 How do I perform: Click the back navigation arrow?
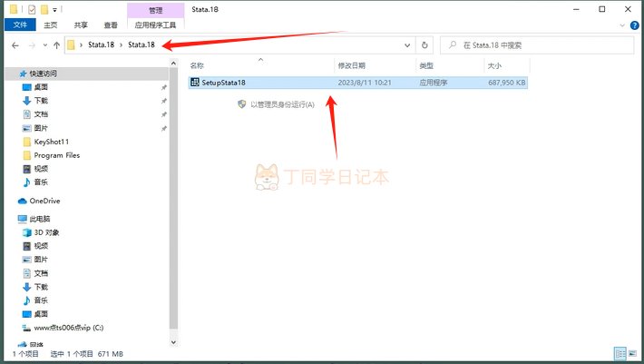(15, 45)
